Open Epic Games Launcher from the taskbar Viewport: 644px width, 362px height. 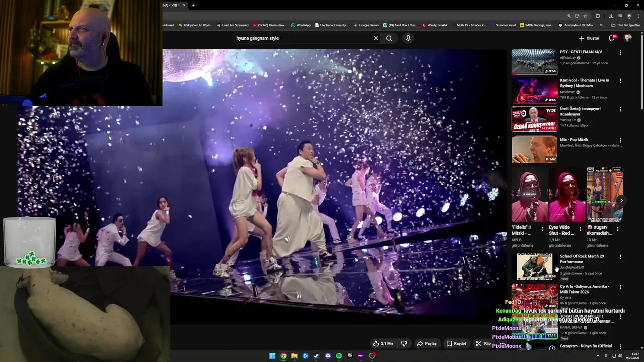(x=350, y=356)
